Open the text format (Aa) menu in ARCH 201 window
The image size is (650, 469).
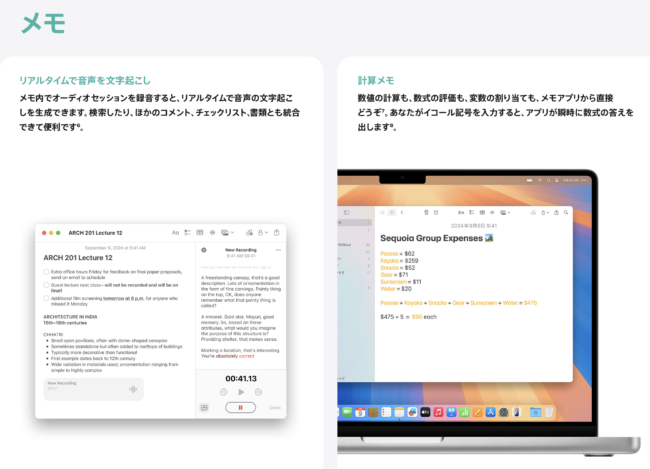point(175,232)
